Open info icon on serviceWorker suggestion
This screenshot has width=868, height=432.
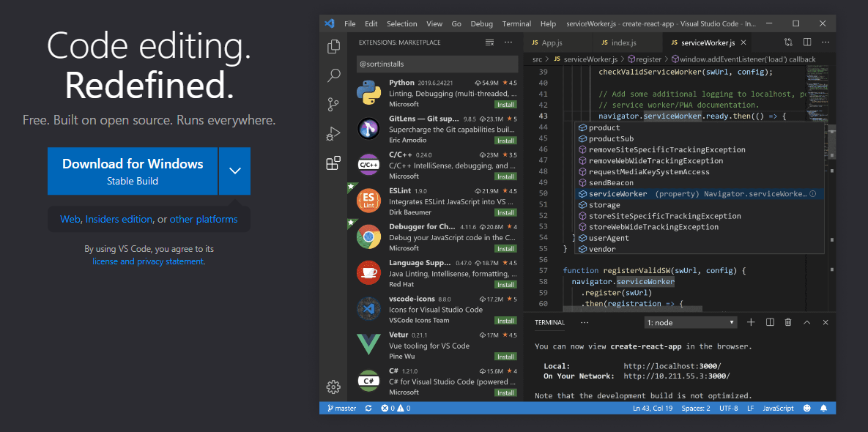tap(813, 193)
